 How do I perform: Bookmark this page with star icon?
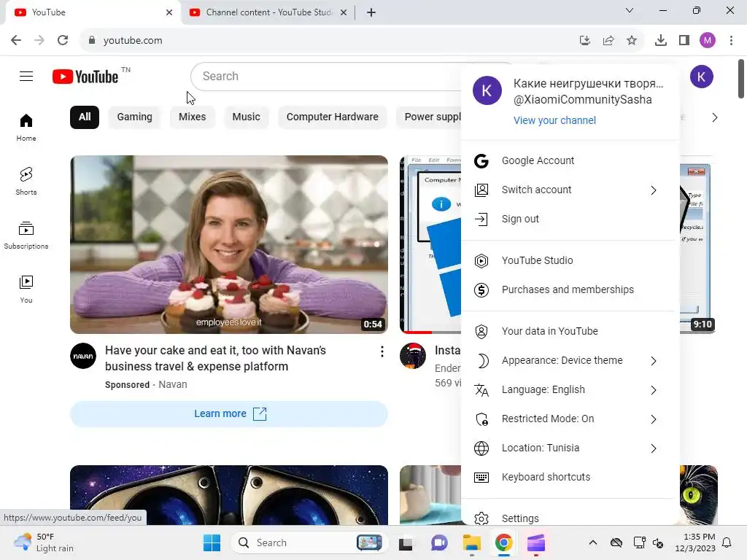tap(631, 41)
